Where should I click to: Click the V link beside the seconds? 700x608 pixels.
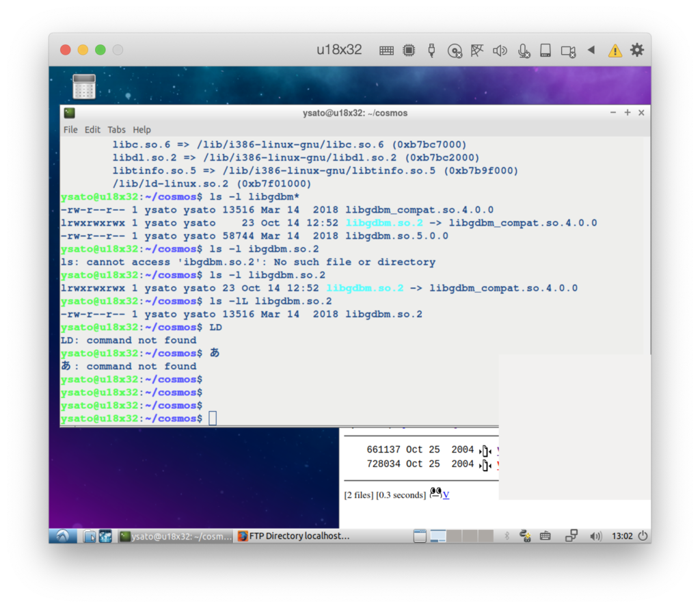446,495
